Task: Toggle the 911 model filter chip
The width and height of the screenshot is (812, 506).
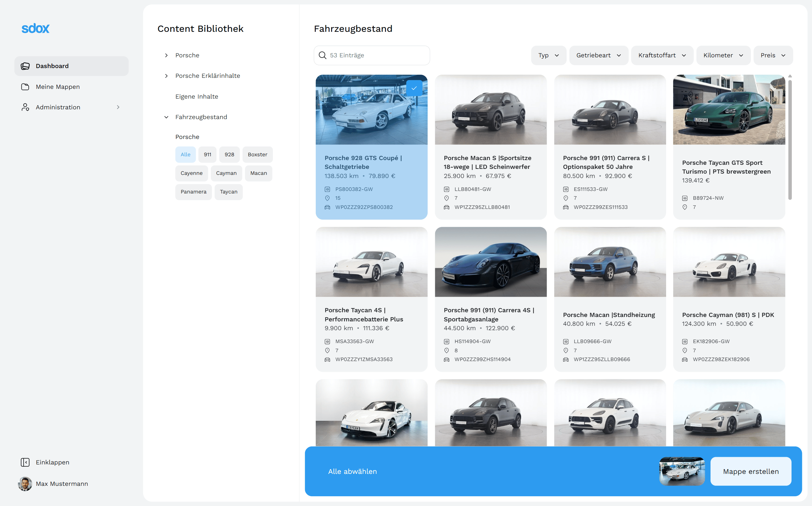Action: point(208,155)
